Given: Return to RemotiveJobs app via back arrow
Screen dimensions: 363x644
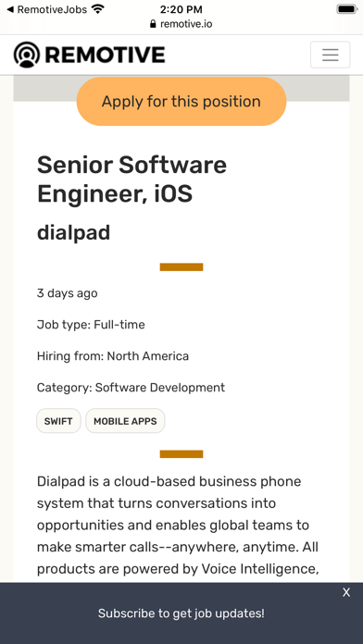Looking at the screenshot, I should click(x=11, y=9).
